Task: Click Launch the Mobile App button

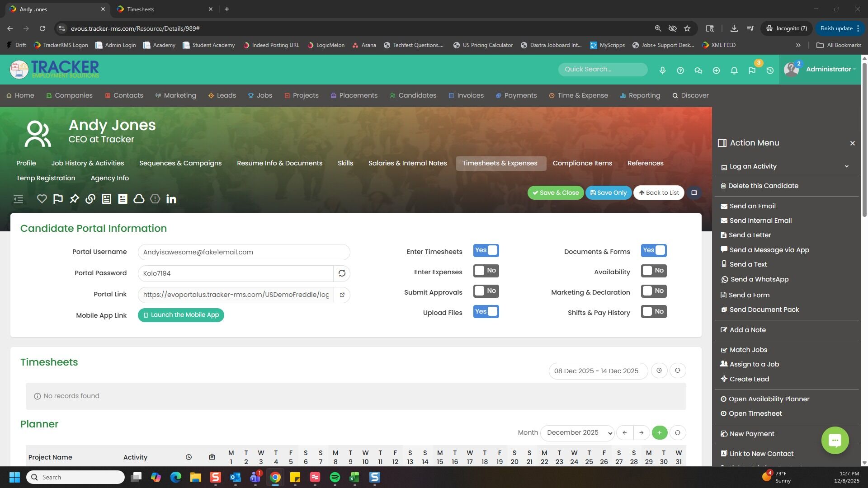Action: click(181, 315)
